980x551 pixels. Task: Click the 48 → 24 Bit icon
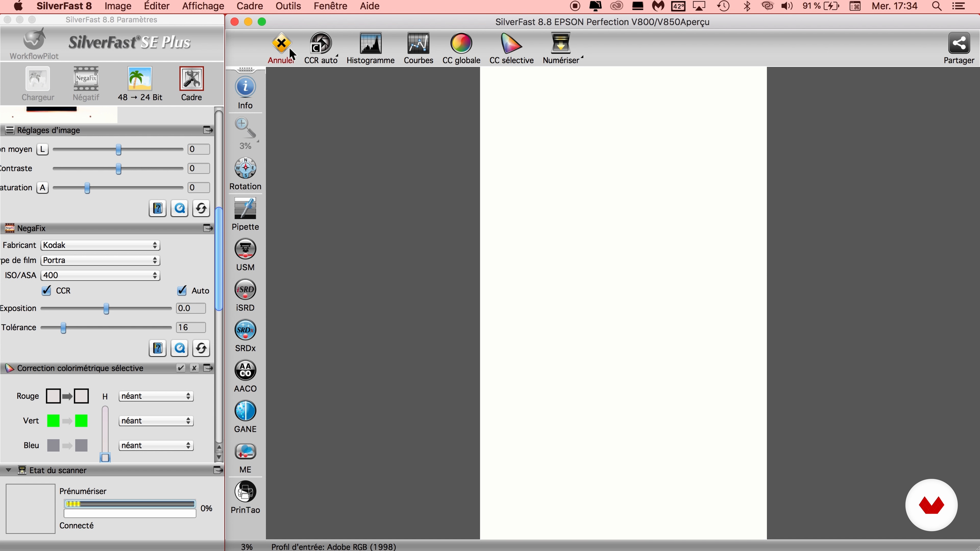tap(140, 79)
